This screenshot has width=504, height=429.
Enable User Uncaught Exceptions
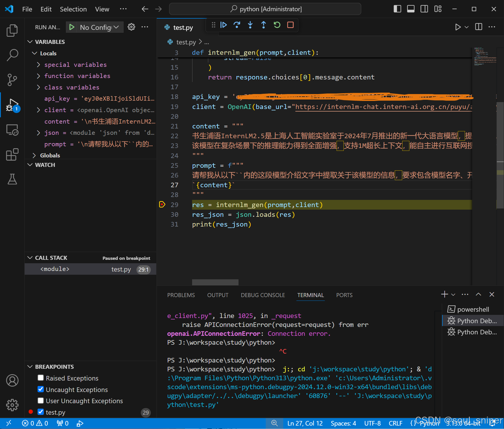click(41, 401)
